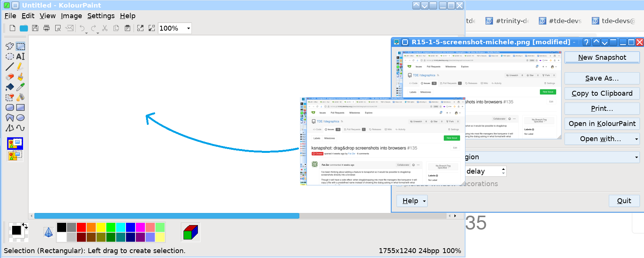Expand the Open with... dropdown

[636, 139]
